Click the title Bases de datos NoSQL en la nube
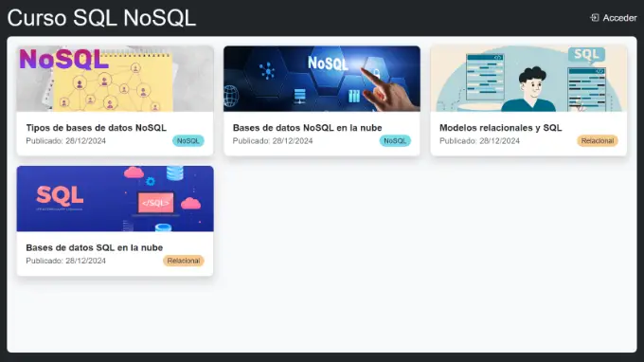This screenshot has width=644, height=362. coord(307,128)
